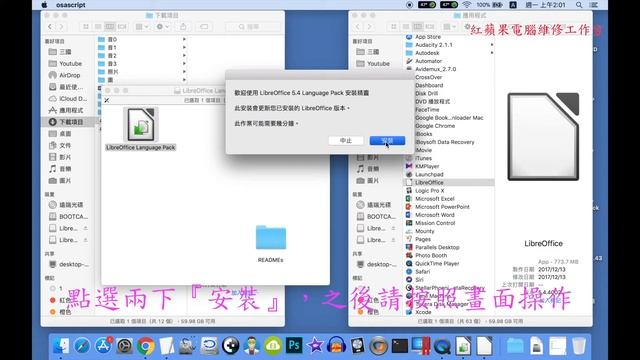Click the large LibreOffice preview icon
The image size is (640, 360).
point(543,136)
